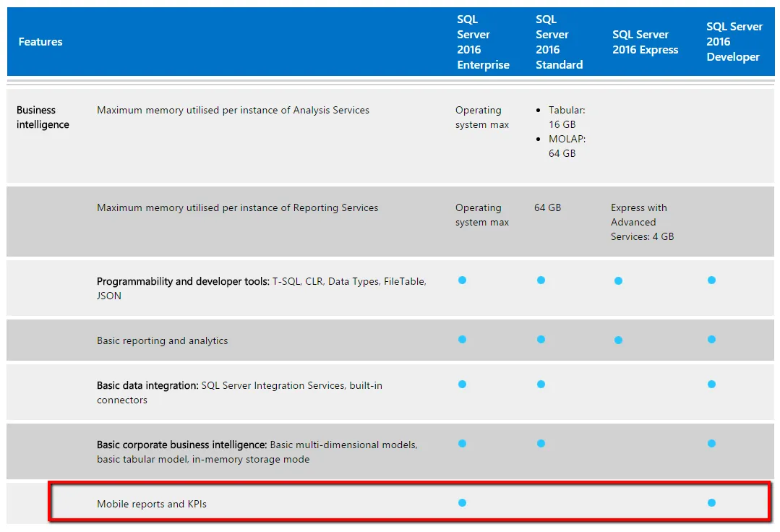Click Operating system max in Analysis Services row
This screenshot has width=780, height=532.
482,117
